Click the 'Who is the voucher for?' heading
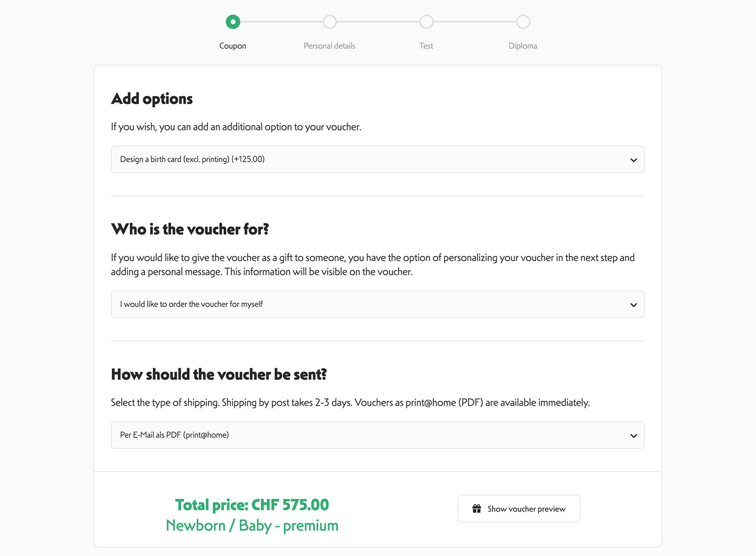The image size is (756, 556). pos(190,229)
